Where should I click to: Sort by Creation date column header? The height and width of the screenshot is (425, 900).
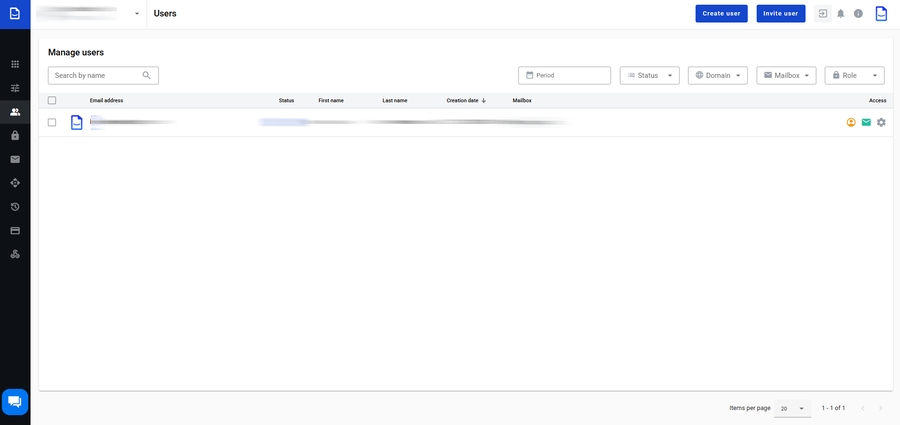tap(465, 100)
